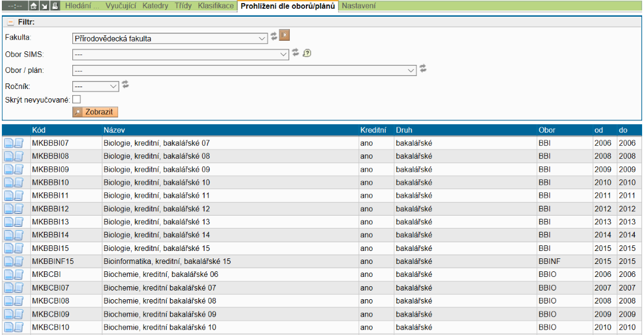Screen dimensions: 644x335
Task: Collapse the Filtr panel with minus button
Action: click(10, 22)
